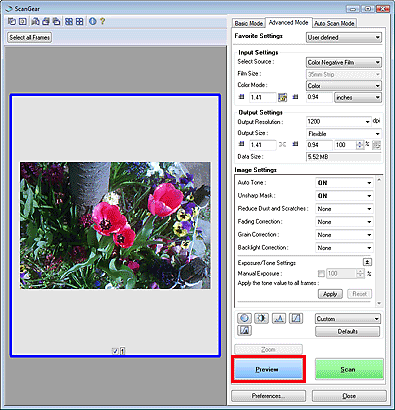Open the Grain Correction dropdown
This screenshot has height=410, width=395.
tap(344, 235)
